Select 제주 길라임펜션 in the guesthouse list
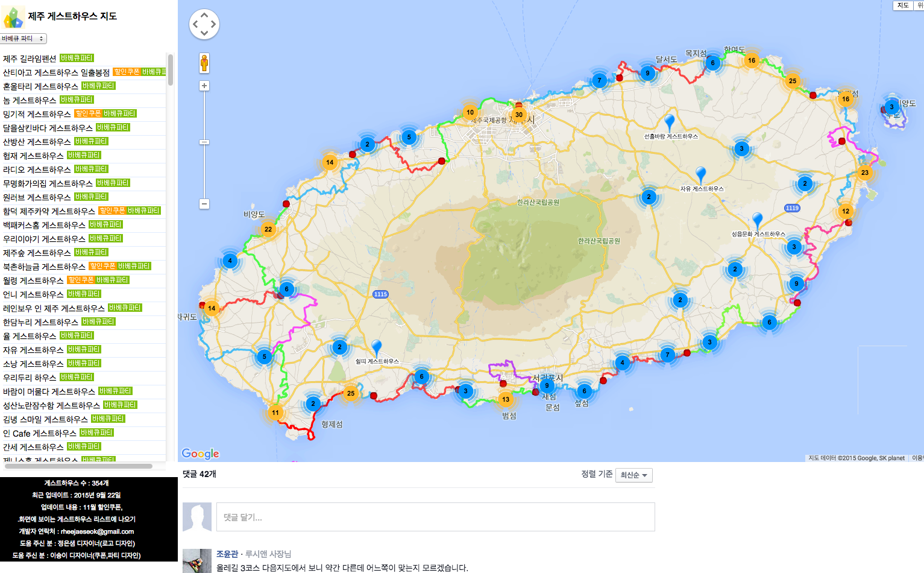The width and height of the screenshot is (924, 573). (x=30, y=59)
